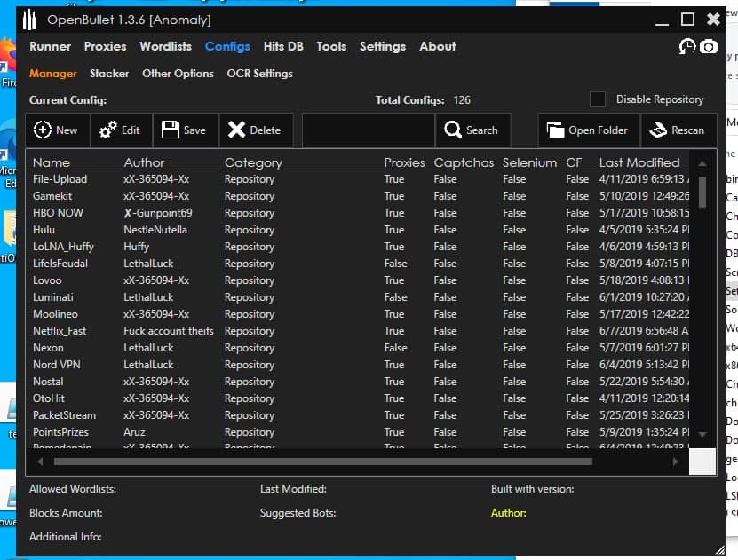738x560 pixels.
Task: Open the Runner tab
Action: pyautogui.click(x=51, y=46)
